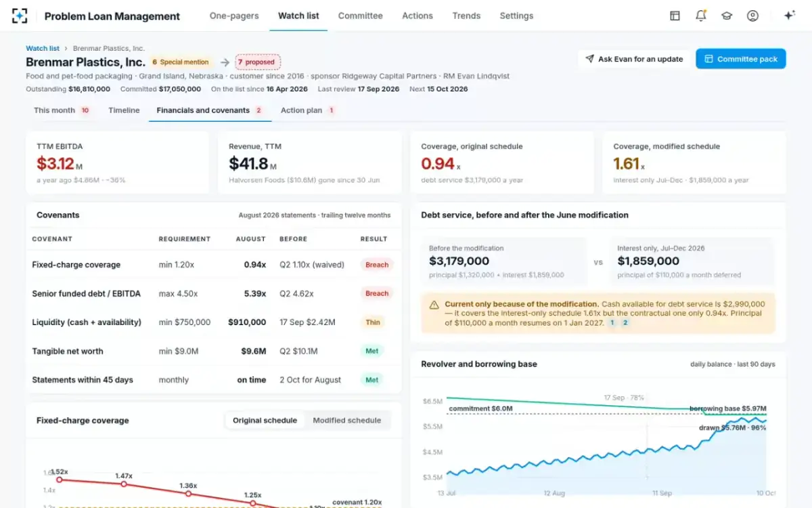Viewport: 812px width, 508px height.
Task: Click the Revenue TTM $41.8M card
Action: pyautogui.click(x=310, y=163)
